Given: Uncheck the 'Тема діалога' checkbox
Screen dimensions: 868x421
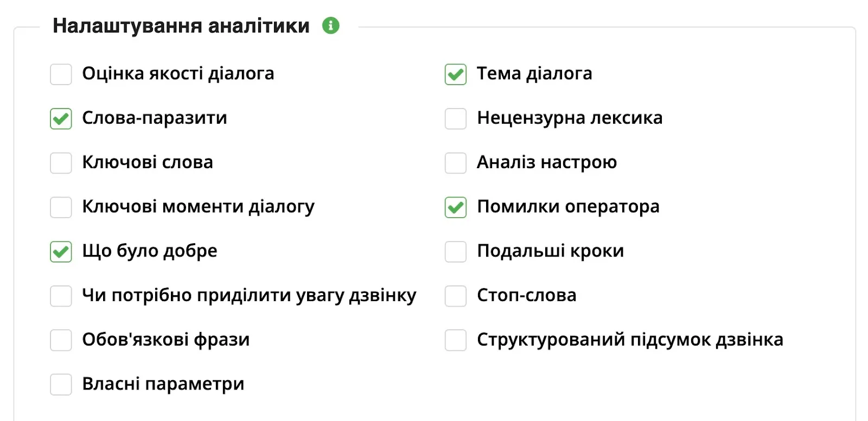Looking at the screenshot, I should tap(455, 74).
